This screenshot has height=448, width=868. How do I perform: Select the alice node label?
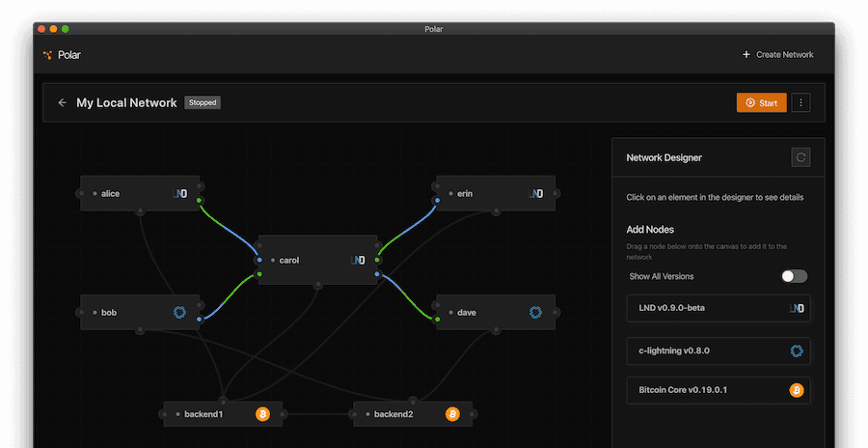110,193
